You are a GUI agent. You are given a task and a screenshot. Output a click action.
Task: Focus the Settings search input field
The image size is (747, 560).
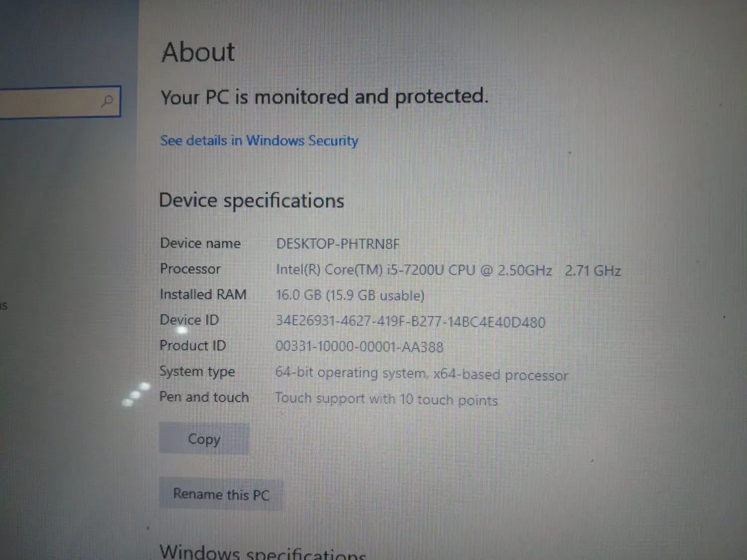tap(60, 102)
